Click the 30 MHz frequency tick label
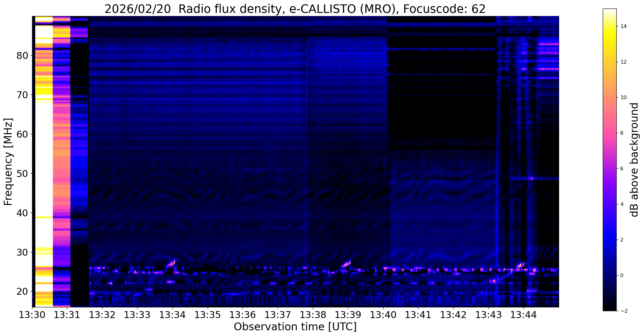The height and width of the screenshot is (336, 644). tap(22, 253)
